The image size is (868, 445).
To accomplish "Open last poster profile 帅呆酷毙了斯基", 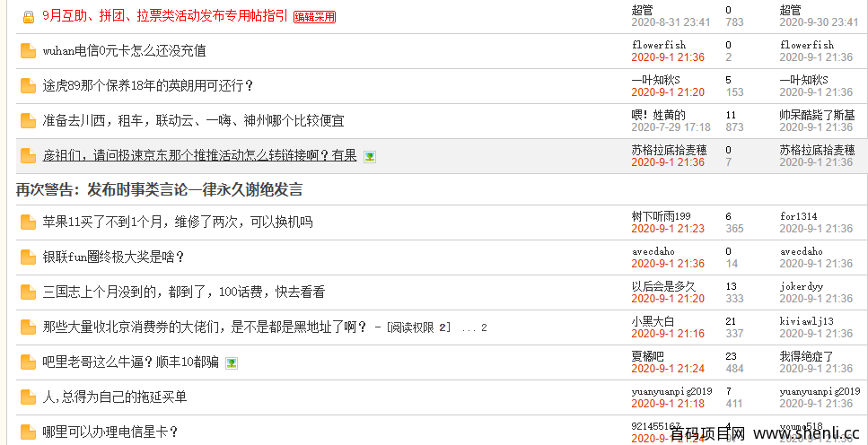I will pos(817,115).
